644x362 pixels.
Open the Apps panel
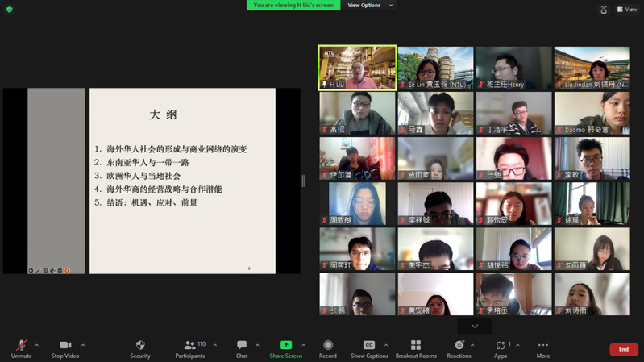pos(501,348)
